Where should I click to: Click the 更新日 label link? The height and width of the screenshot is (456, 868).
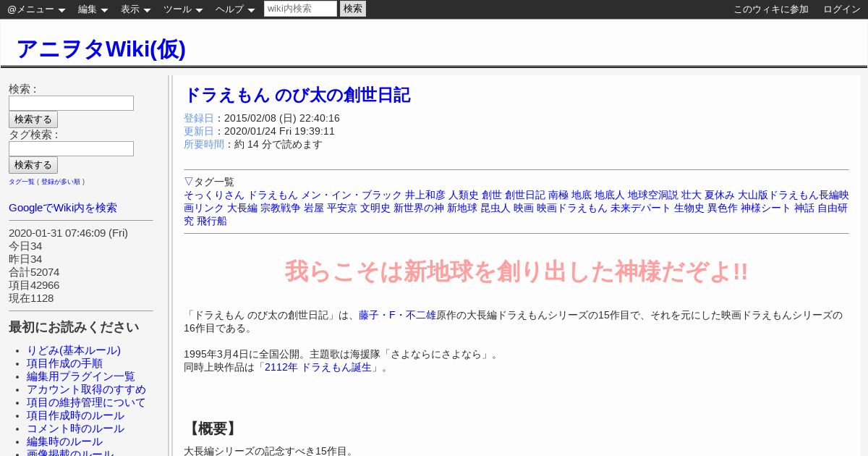199,131
